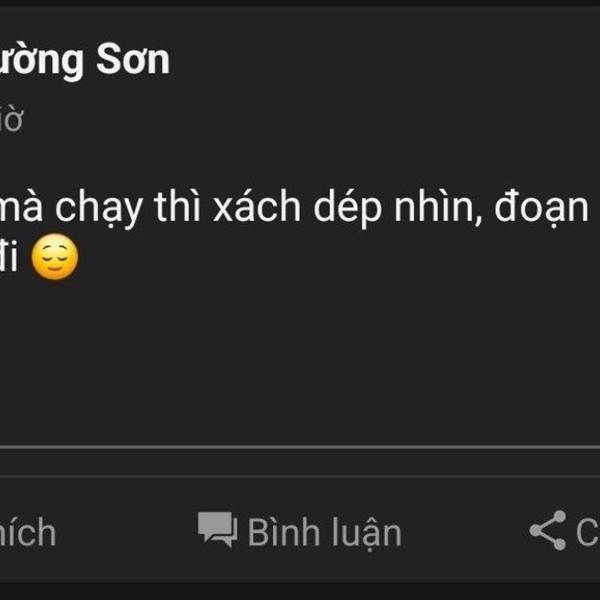
Task: Open the profile name ending Sơn
Action: (85, 60)
